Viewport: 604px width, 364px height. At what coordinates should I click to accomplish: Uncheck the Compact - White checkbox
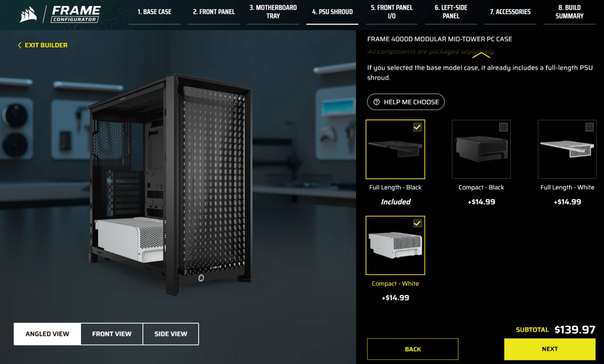click(417, 223)
